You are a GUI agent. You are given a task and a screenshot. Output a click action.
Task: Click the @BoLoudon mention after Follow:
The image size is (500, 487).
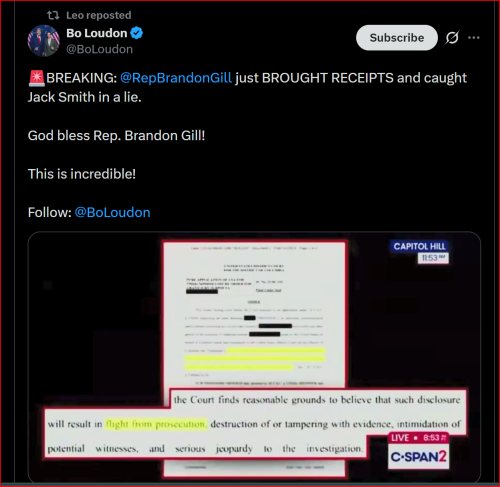coord(112,212)
